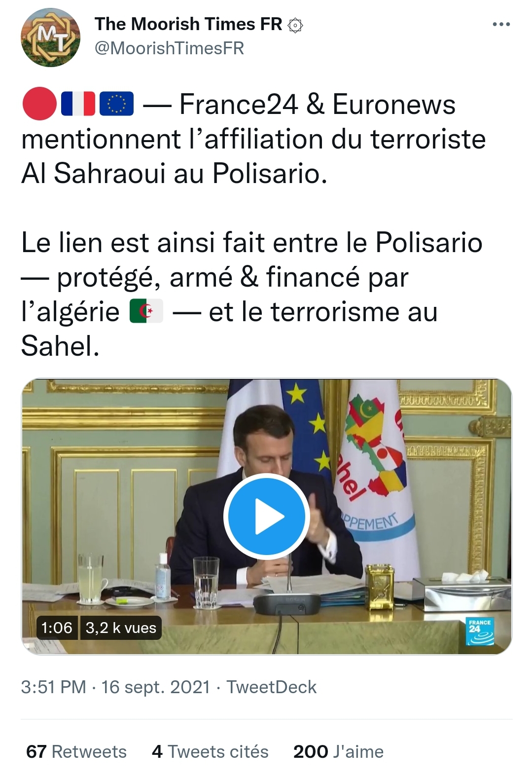View the 4 Tweets cités list

coord(211,751)
